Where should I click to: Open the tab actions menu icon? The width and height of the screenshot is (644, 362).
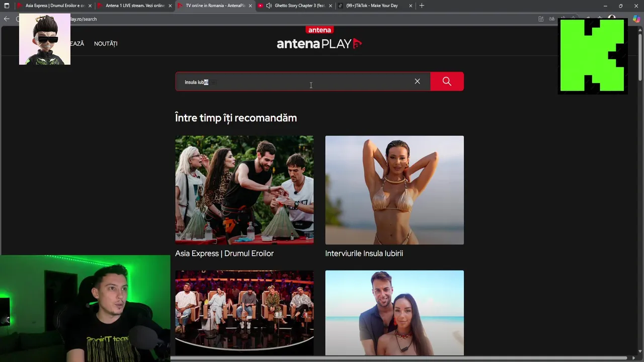(x=7, y=6)
